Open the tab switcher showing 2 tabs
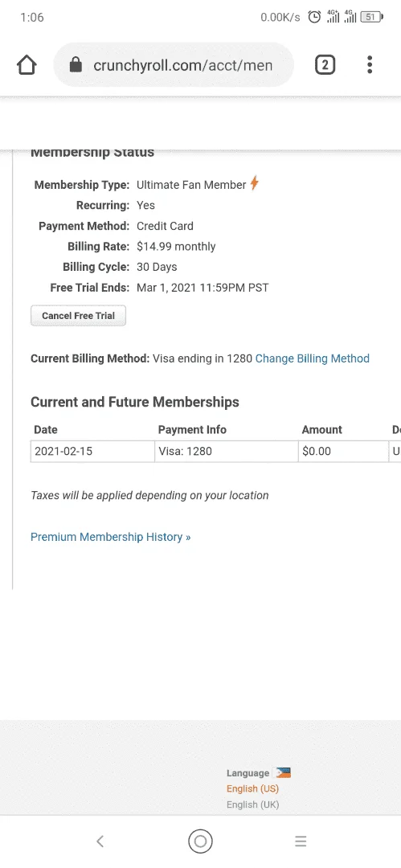This screenshot has height=868, width=401. pyautogui.click(x=325, y=65)
